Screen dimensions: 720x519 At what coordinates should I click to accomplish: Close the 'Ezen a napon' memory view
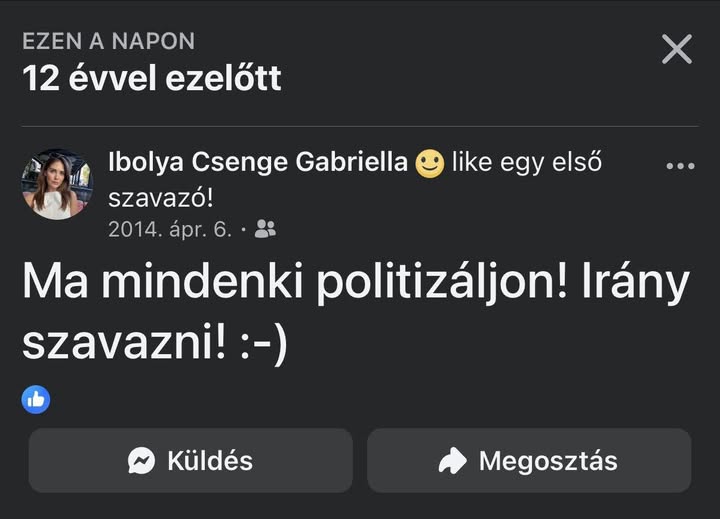677,48
